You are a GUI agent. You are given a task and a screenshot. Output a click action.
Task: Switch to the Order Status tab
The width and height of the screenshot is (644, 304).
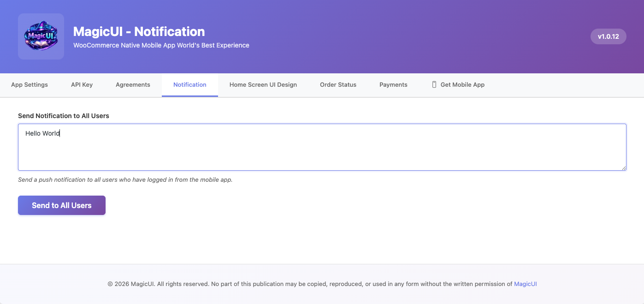[338, 85]
